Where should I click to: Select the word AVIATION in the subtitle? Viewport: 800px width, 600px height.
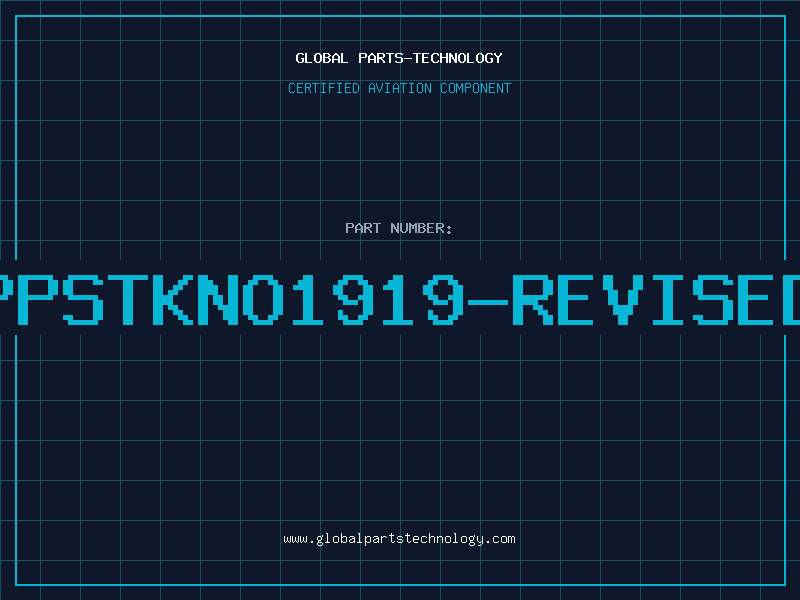click(399, 88)
